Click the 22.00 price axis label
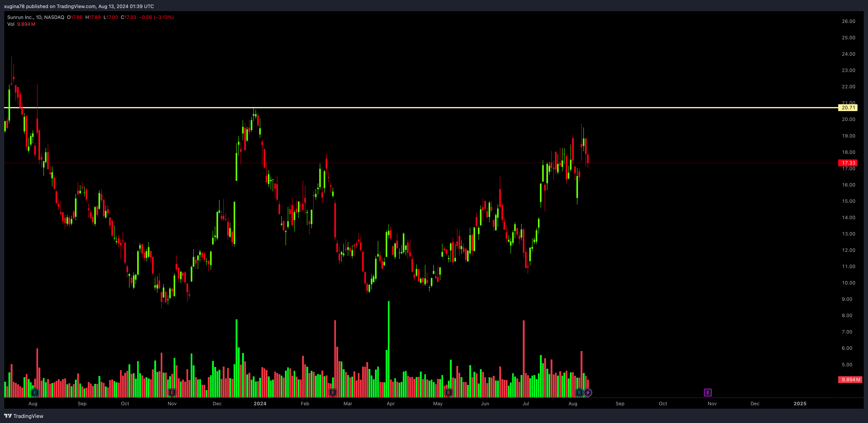 (848, 87)
